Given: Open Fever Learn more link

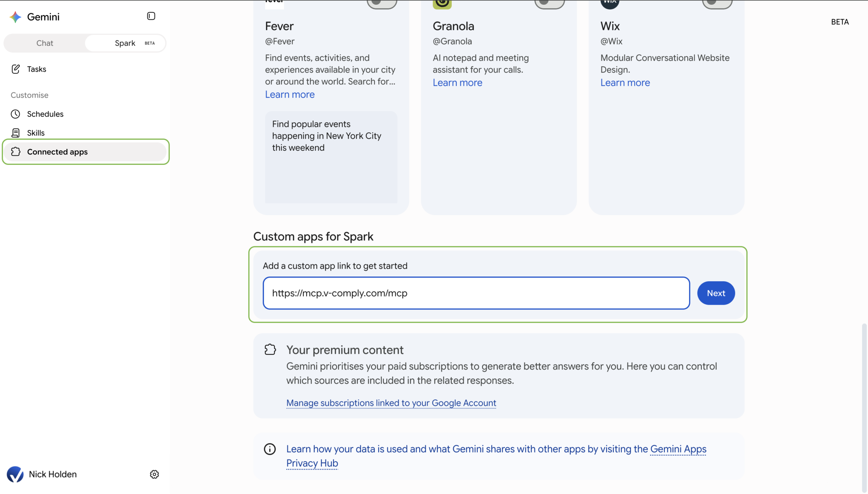Looking at the screenshot, I should pyautogui.click(x=290, y=95).
